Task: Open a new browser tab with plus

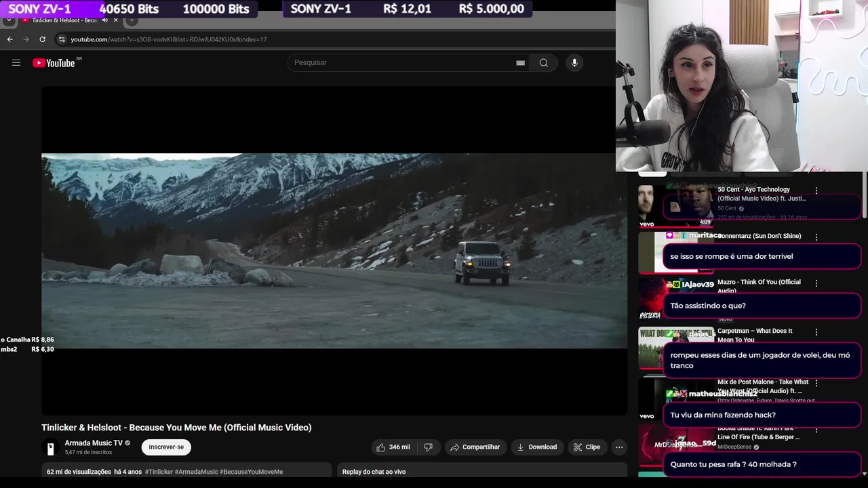Action: point(132,20)
